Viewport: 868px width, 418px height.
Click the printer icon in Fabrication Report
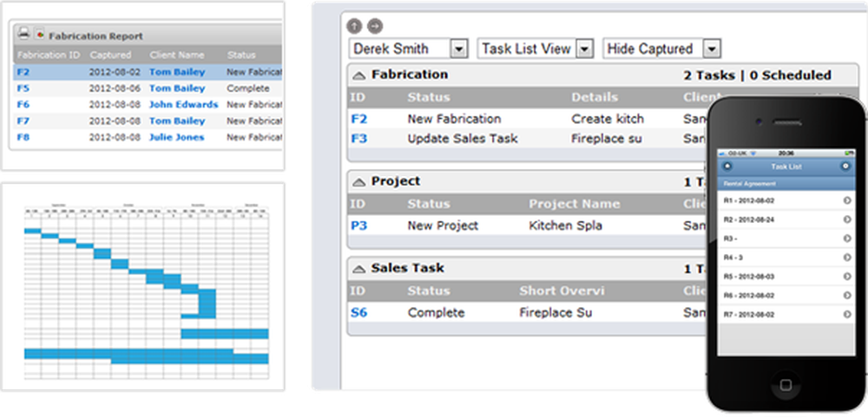pyautogui.click(x=23, y=34)
